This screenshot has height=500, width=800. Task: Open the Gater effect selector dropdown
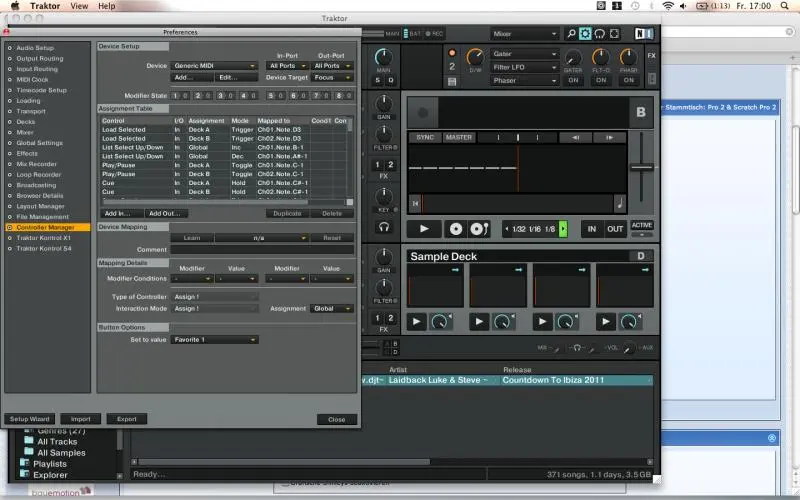[523, 54]
